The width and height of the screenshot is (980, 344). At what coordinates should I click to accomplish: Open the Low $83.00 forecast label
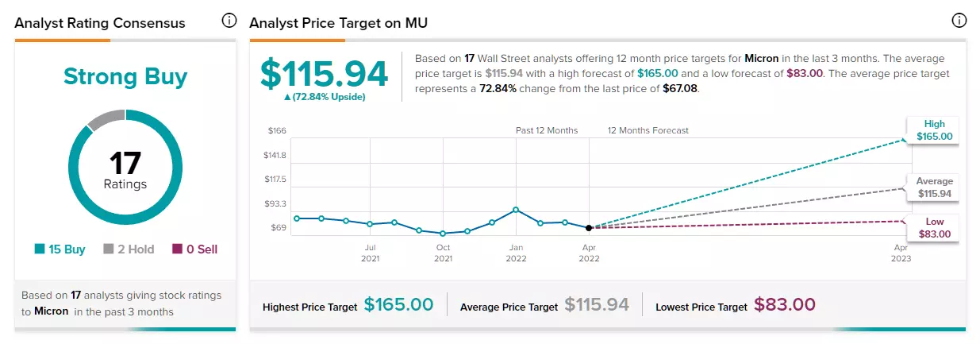pyautogui.click(x=933, y=227)
